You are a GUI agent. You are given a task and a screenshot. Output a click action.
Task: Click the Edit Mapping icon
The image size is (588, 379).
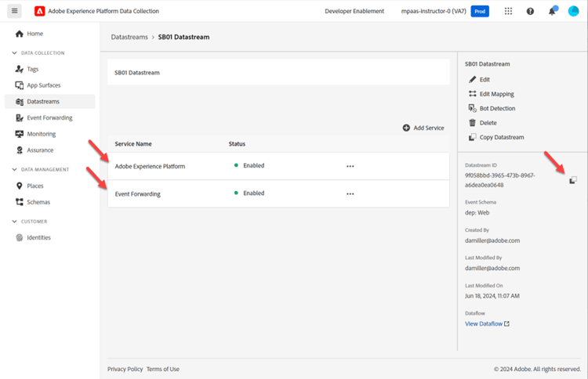tap(472, 94)
